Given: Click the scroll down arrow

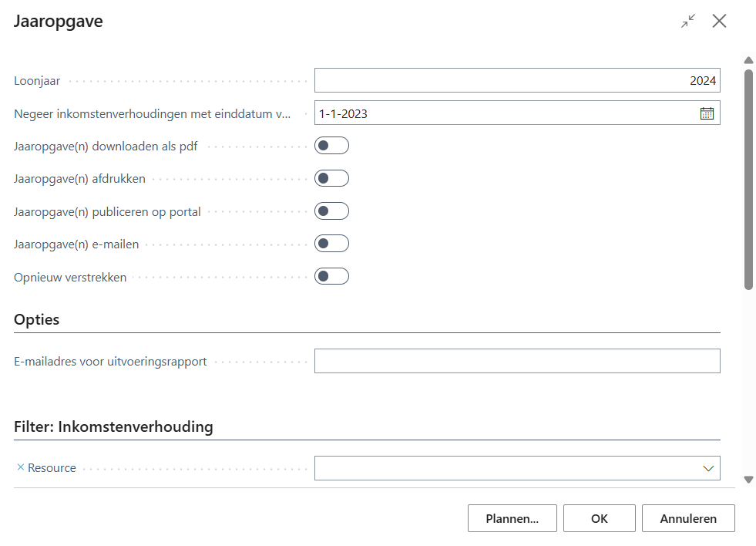Looking at the screenshot, I should click(x=748, y=480).
